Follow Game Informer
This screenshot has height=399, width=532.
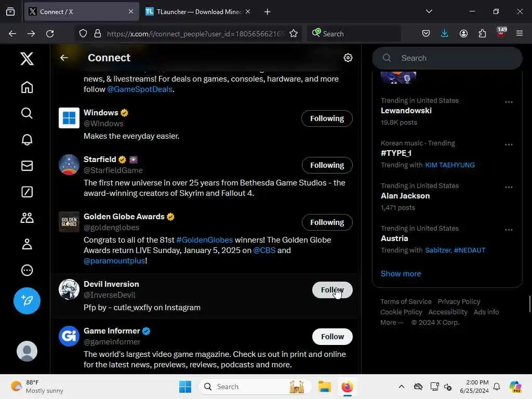[x=332, y=337]
